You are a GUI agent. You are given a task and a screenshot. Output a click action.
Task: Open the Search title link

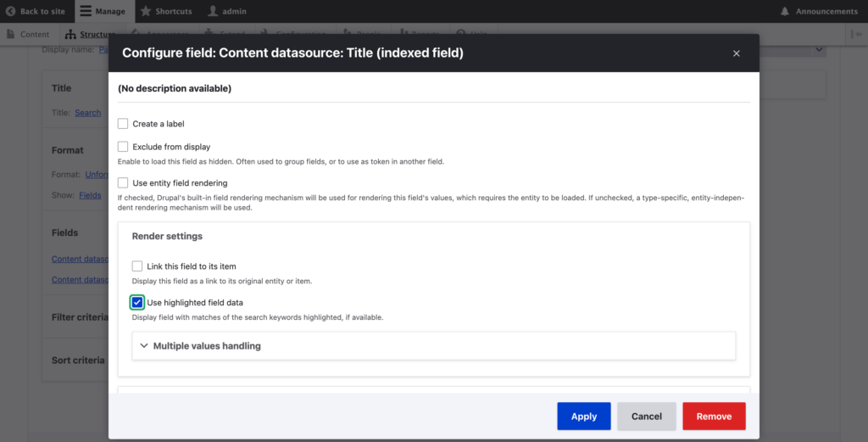(x=87, y=113)
